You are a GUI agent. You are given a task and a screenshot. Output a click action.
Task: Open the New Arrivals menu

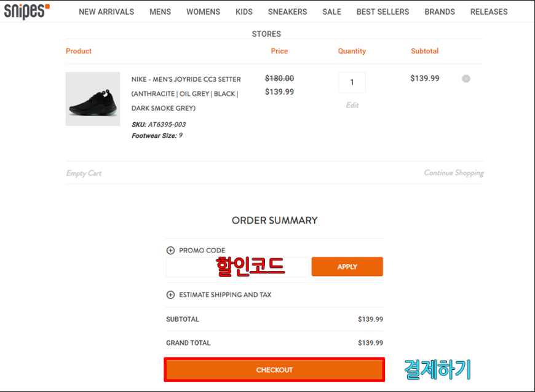click(106, 12)
